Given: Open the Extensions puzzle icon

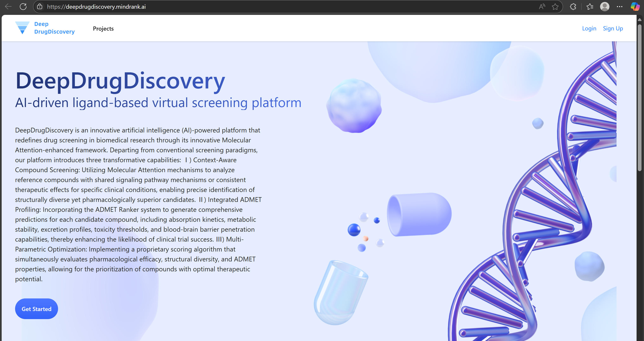Looking at the screenshot, I should 573,6.
